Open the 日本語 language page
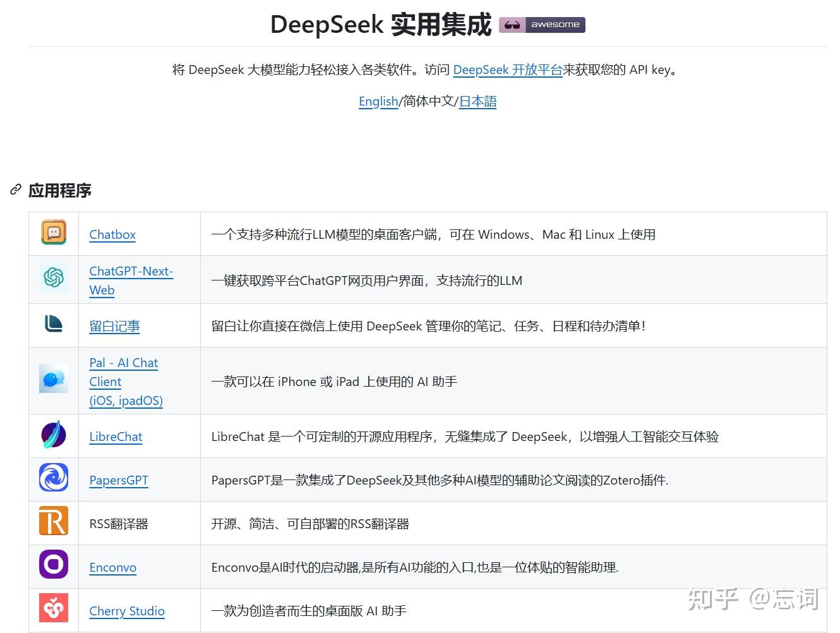 pyautogui.click(x=477, y=101)
